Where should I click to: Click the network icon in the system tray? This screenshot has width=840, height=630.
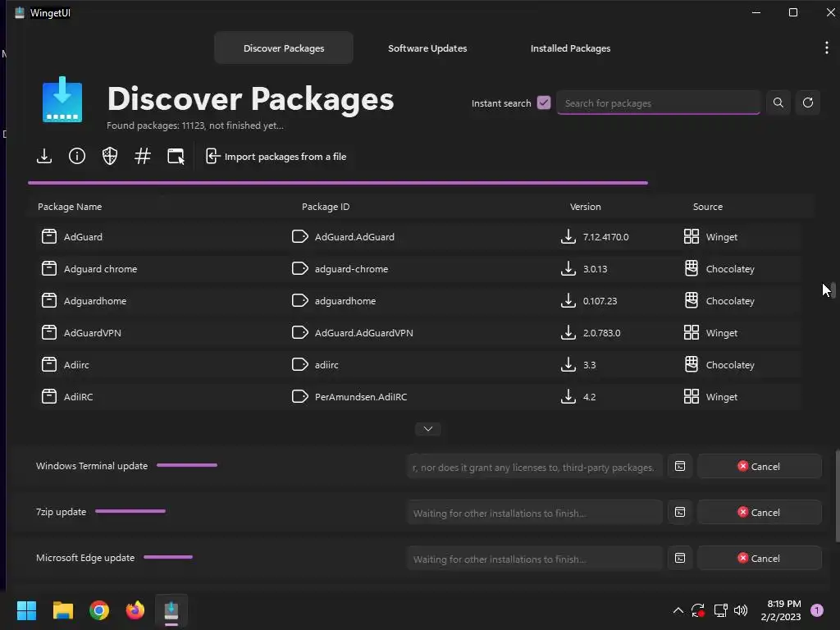coord(720,610)
